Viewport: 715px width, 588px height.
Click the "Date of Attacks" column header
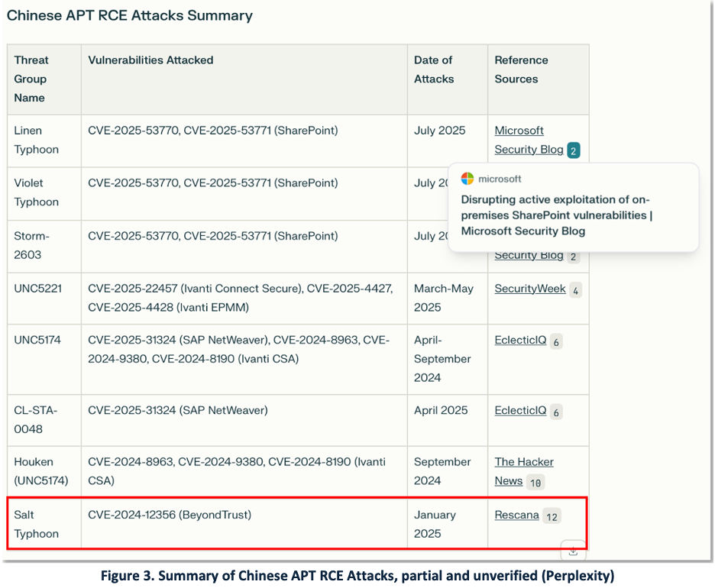(448, 79)
